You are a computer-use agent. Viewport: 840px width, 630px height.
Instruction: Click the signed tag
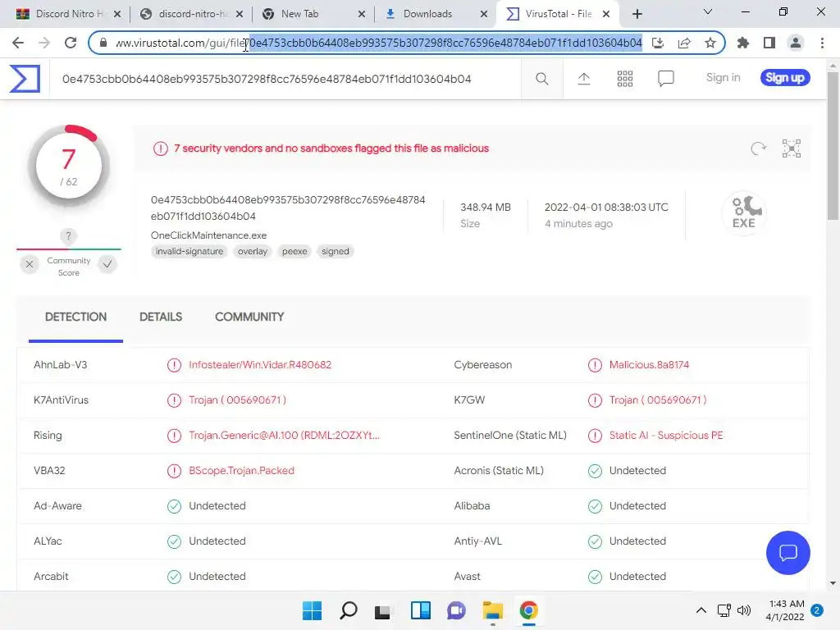pos(336,251)
